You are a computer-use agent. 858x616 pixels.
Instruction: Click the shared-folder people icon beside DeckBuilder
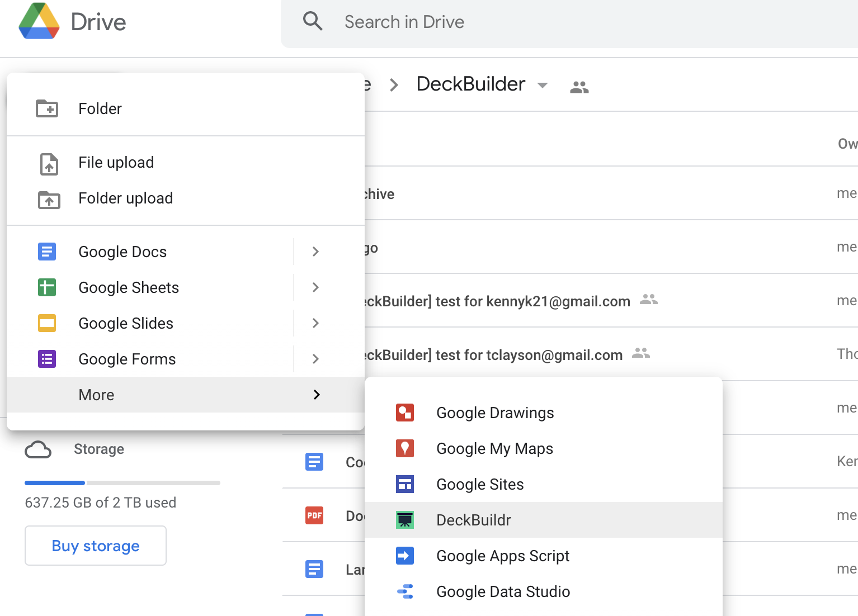[579, 87]
